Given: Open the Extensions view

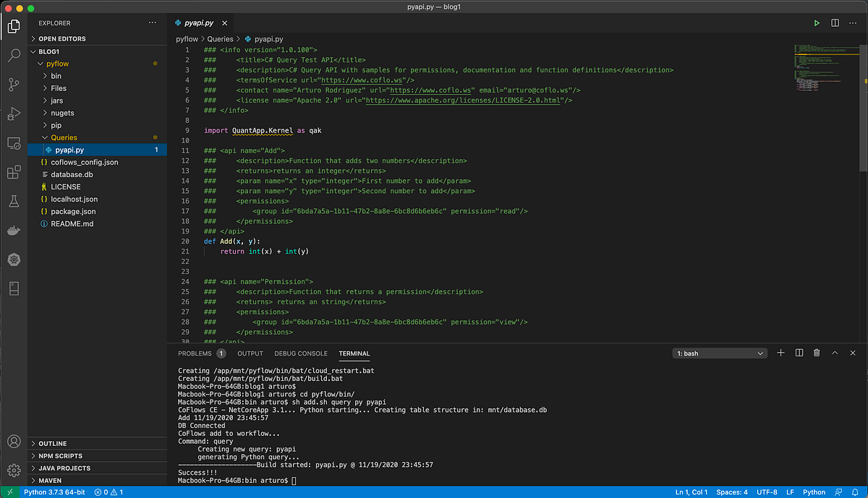Looking at the screenshot, I should tap(13, 172).
